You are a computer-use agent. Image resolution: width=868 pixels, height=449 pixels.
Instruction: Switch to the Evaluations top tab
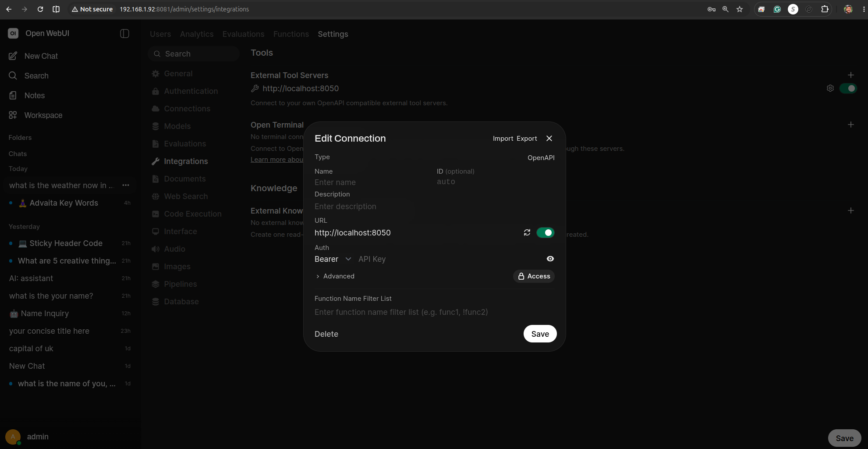click(243, 34)
